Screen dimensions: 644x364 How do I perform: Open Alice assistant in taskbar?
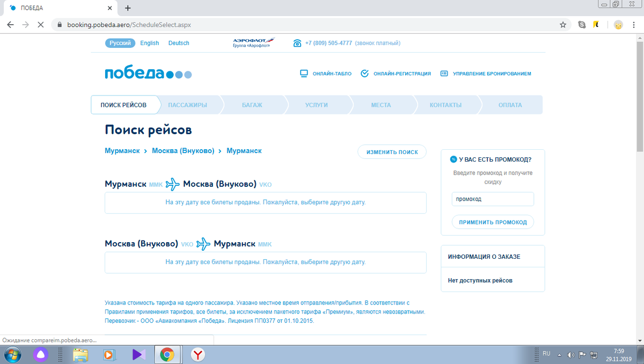pyautogui.click(x=40, y=354)
